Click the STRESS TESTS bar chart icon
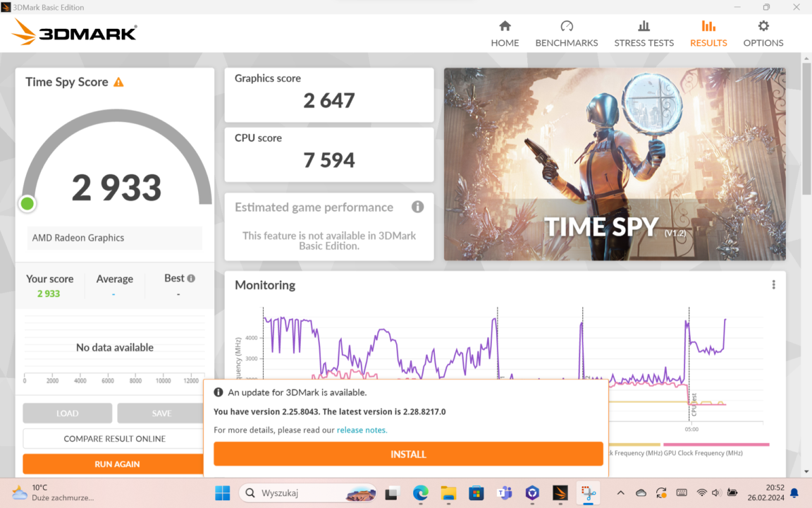812x508 pixels. 644,26
